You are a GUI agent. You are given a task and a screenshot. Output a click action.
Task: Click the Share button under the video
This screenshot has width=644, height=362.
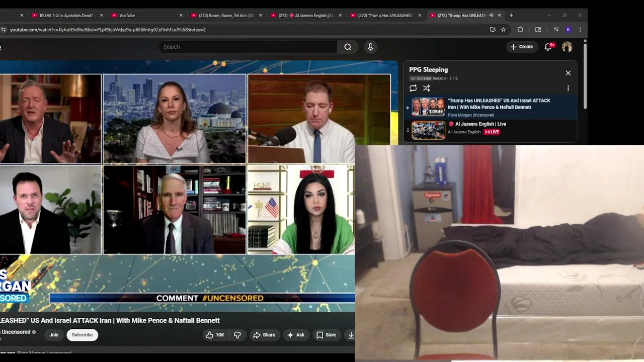(x=264, y=335)
